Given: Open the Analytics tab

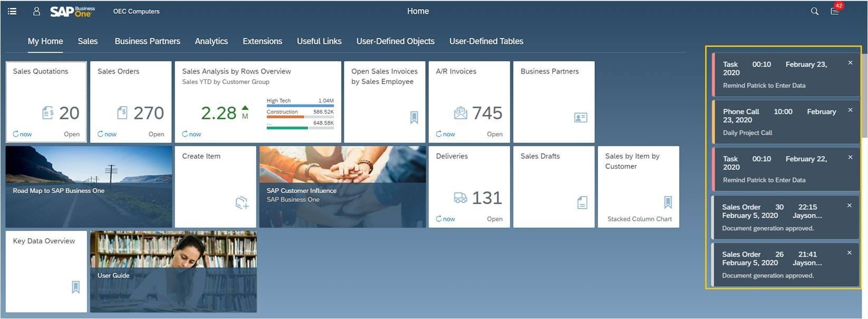Looking at the screenshot, I should pyautogui.click(x=211, y=41).
